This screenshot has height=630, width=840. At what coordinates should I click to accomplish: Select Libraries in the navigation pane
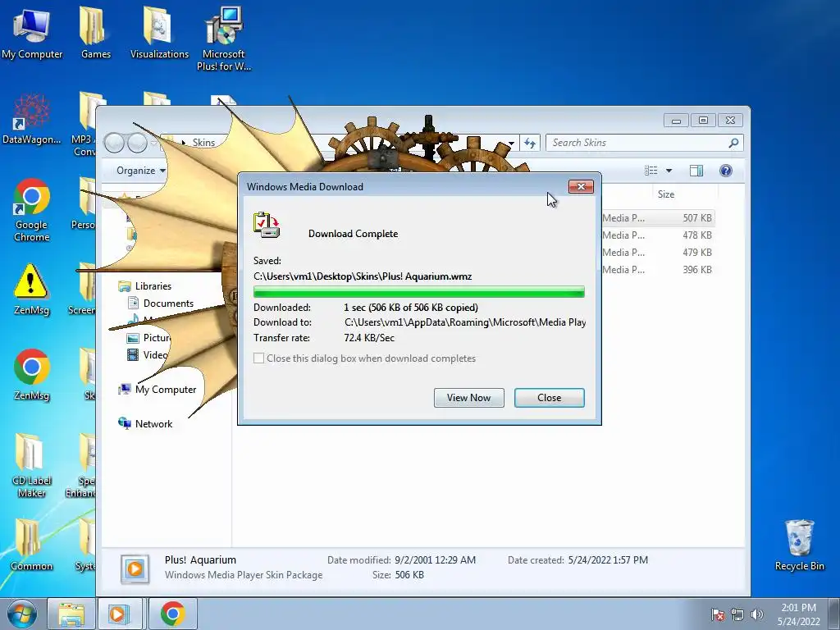point(153,286)
